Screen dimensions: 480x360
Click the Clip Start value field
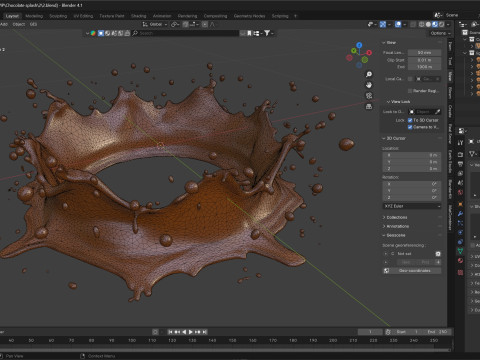click(x=424, y=60)
